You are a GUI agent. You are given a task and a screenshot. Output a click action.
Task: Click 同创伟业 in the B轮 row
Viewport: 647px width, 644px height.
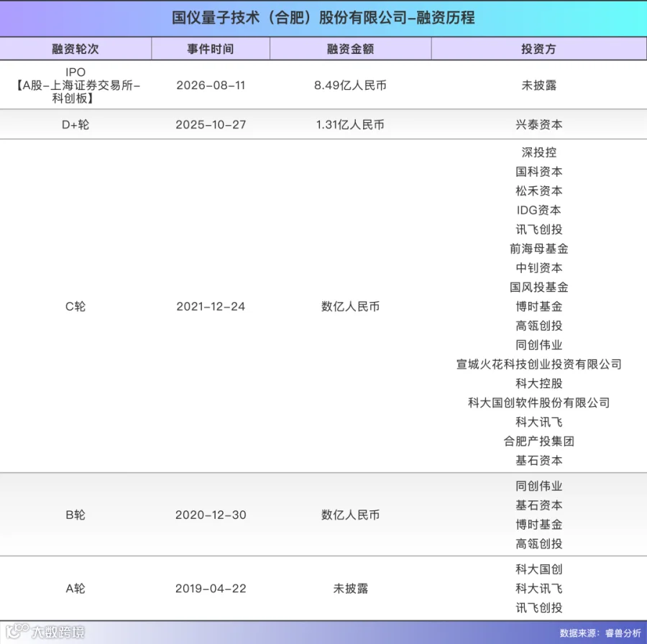(x=539, y=486)
